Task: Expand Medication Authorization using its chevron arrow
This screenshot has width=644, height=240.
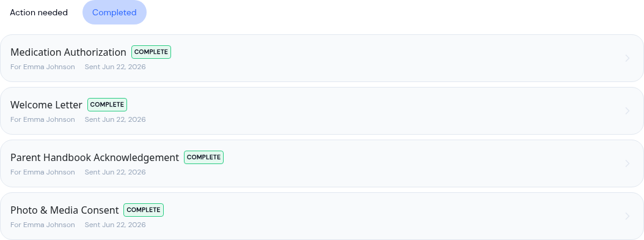Action: click(x=627, y=58)
